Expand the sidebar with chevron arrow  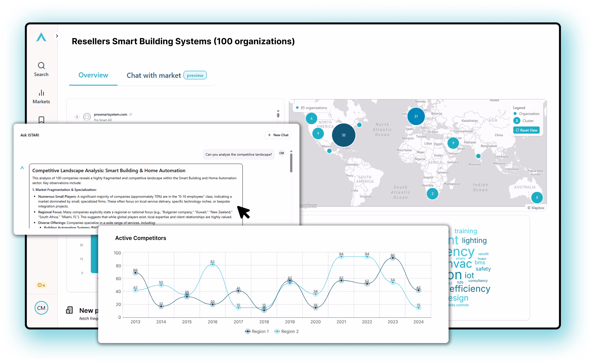click(57, 36)
